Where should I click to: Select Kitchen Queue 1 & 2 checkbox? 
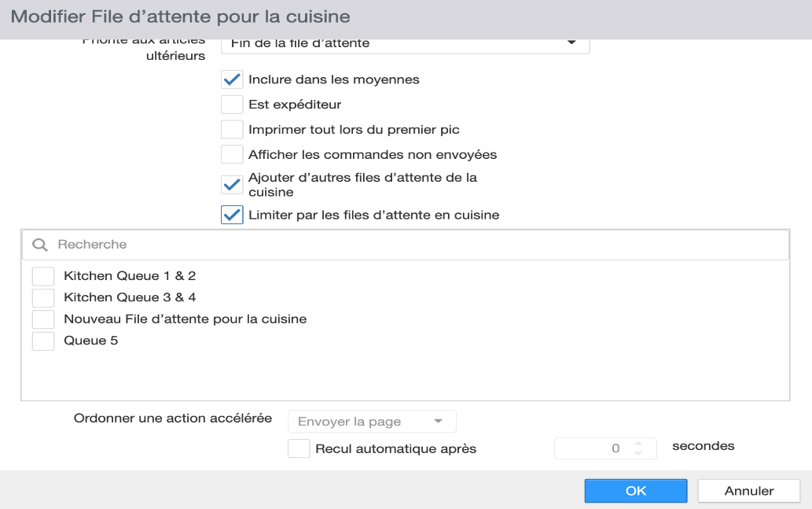[x=43, y=276]
